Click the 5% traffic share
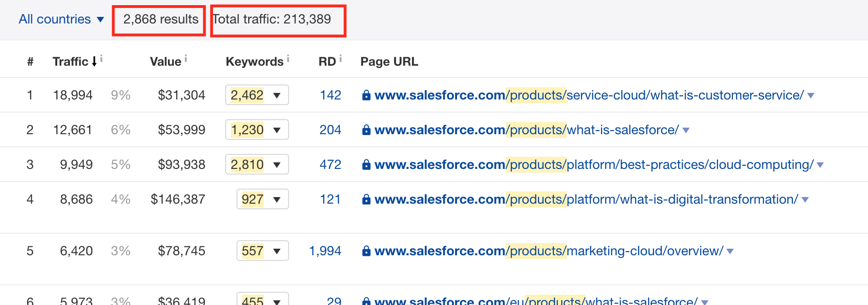868x305 pixels. click(121, 165)
